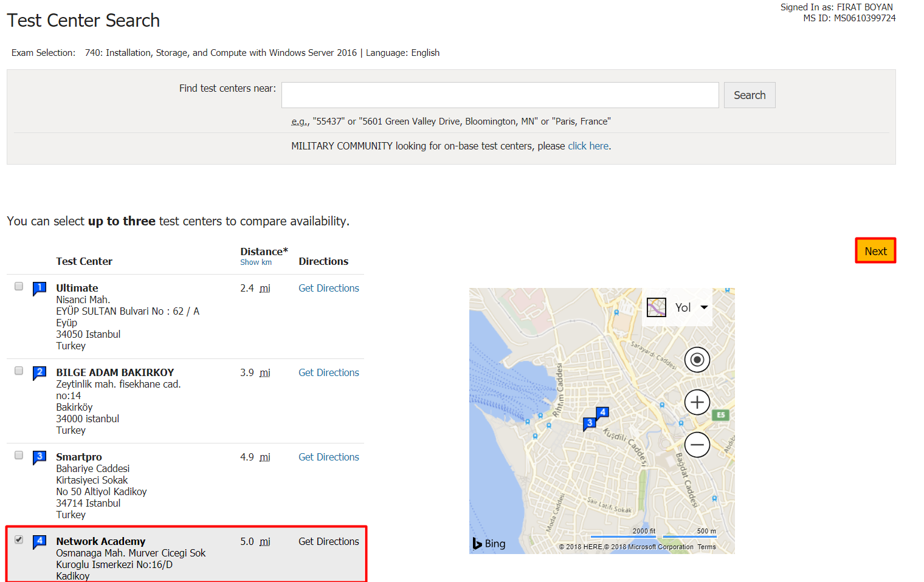Viewport: 924px width, 582px height.
Task: Click the 3.9 mi distance value
Action: tap(255, 372)
